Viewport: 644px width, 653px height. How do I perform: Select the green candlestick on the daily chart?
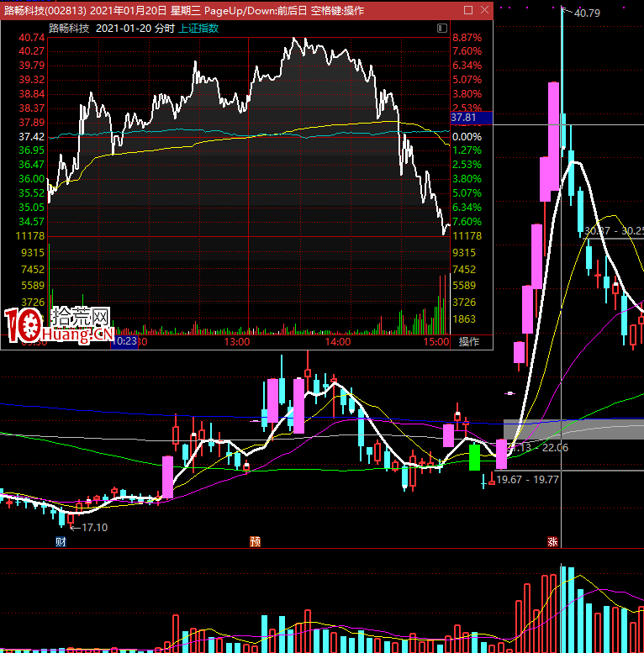(474, 457)
